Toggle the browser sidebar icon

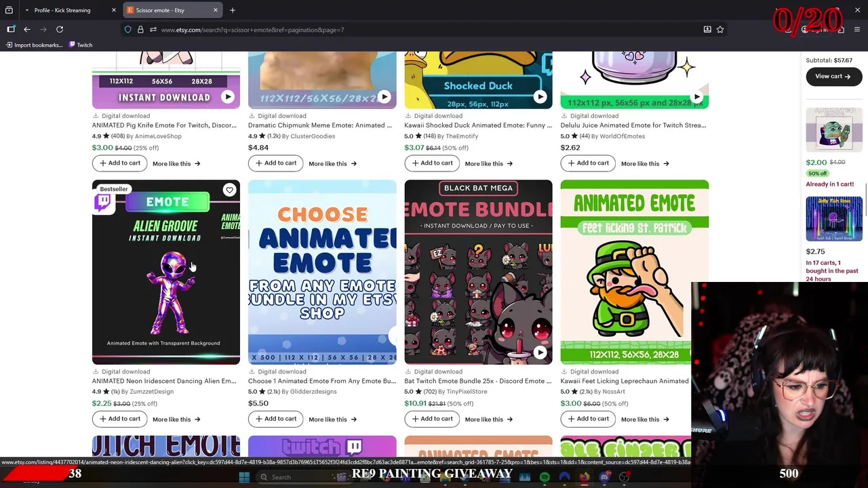tap(11, 29)
